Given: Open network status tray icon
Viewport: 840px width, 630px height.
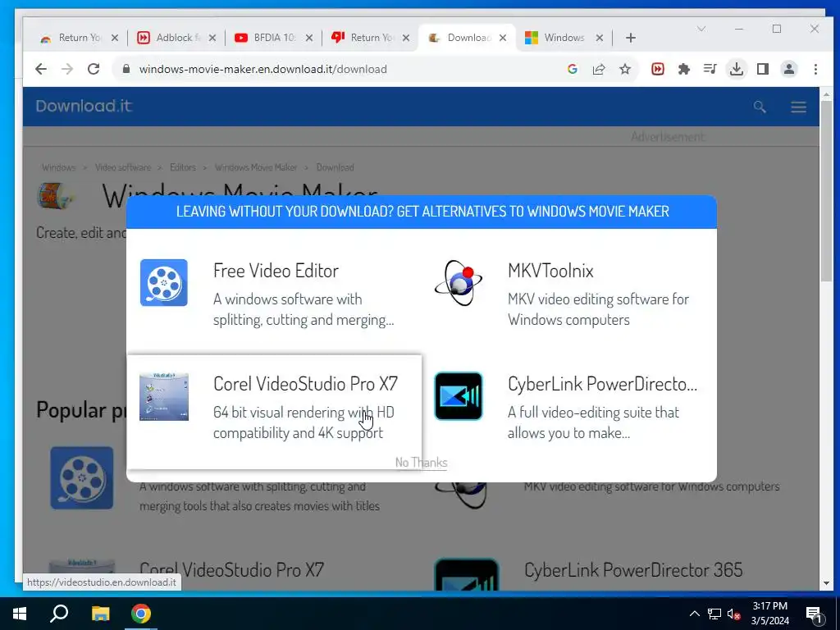Looking at the screenshot, I should tap(714, 614).
